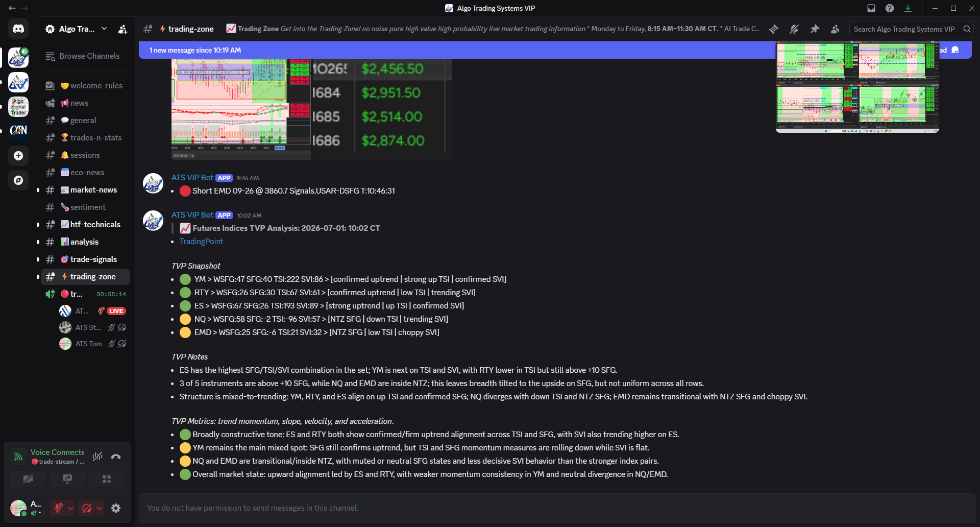
Task: Open the welcome-rules channel
Action: click(x=85, y=86)
